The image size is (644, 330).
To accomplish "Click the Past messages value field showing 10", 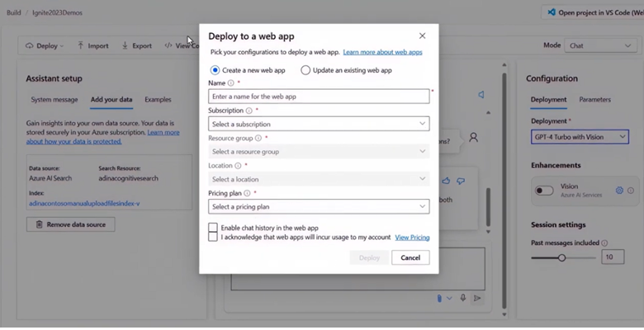I will point(613,257).
